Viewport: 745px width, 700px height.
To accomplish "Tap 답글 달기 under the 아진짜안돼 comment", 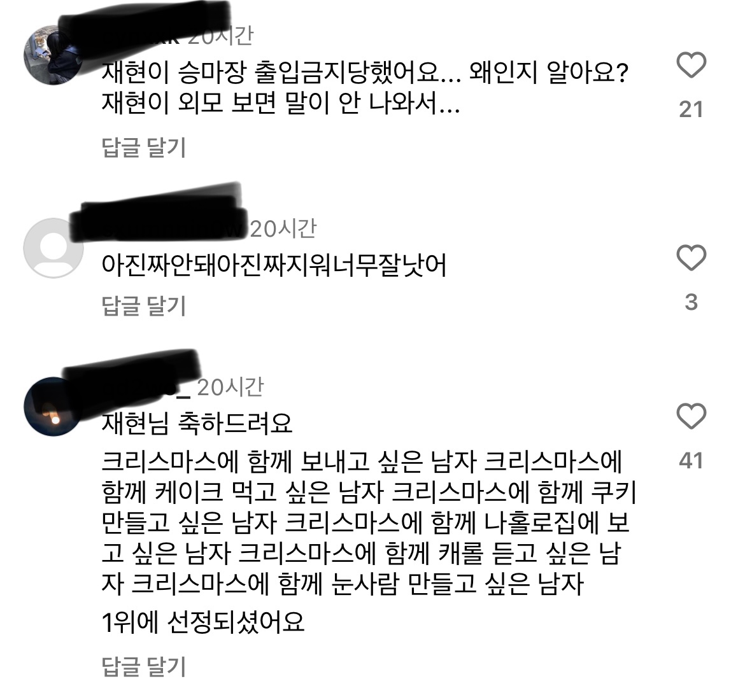I will [143, 305].
